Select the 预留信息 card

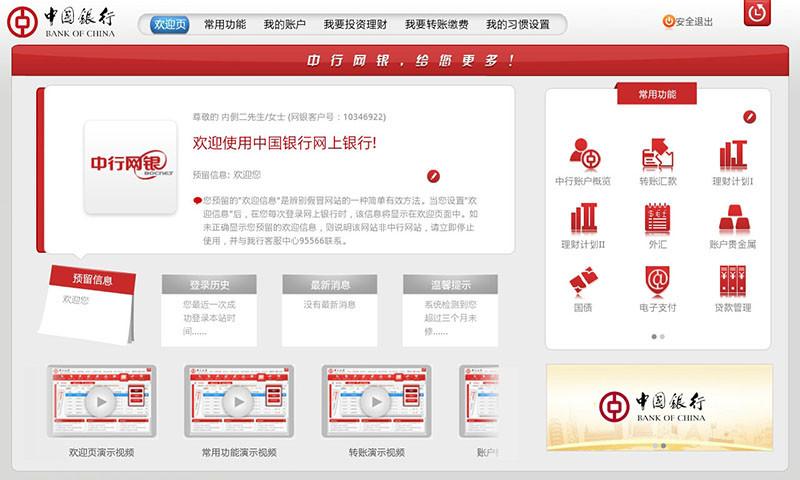pos(87,304)
